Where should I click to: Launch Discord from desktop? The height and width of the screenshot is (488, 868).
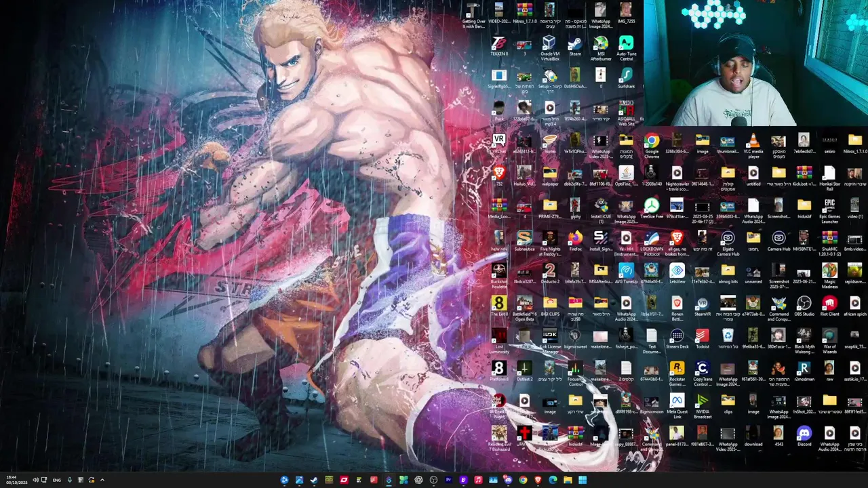[804, 436]
